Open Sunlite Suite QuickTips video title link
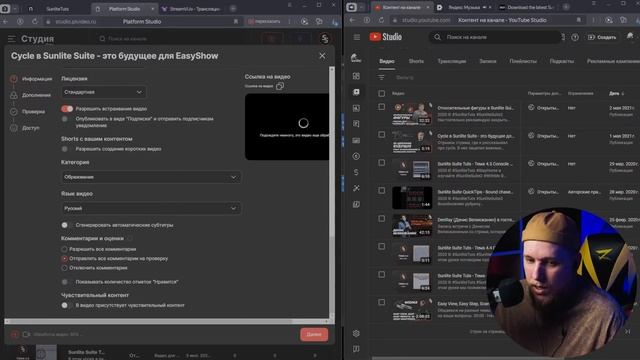The image size is (640, 360). 476,191
